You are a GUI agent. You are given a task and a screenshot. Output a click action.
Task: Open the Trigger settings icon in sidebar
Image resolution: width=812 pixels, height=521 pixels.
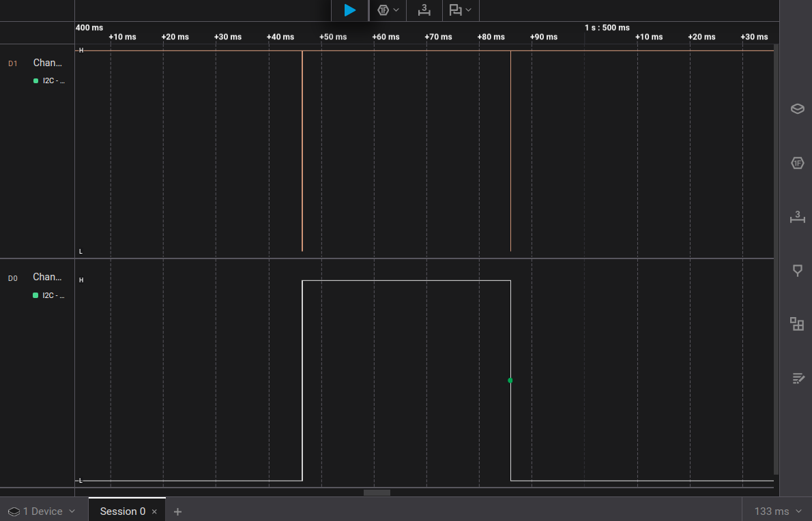797,271
